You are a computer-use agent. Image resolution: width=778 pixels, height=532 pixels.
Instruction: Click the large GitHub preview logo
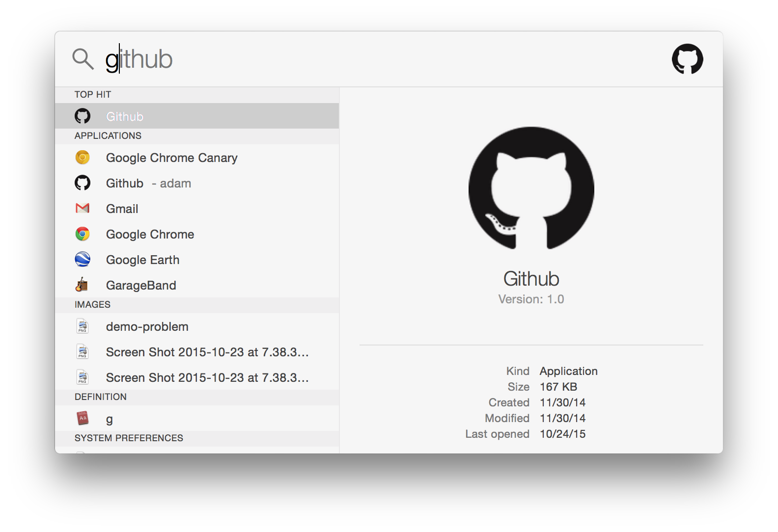tap(531, 188)
